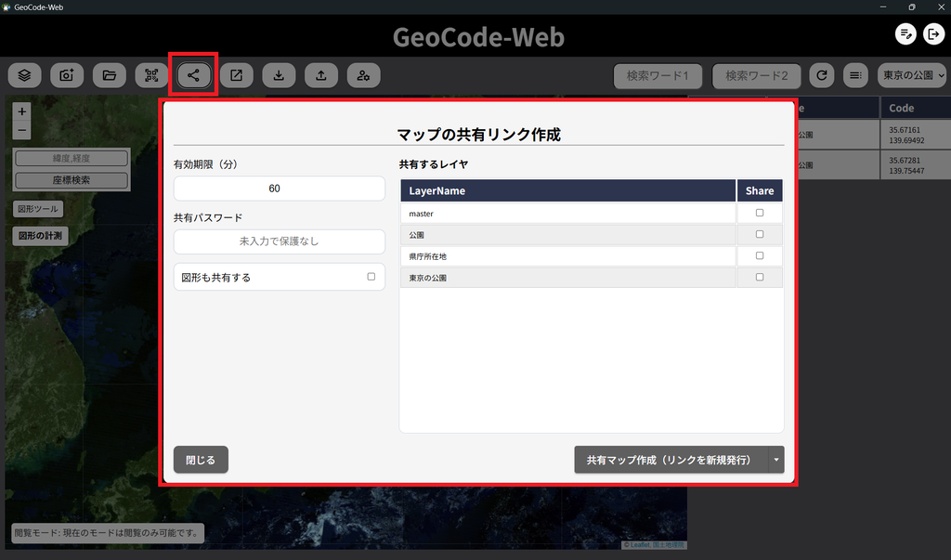Click the refresh search icon

(x=822, y=75)
